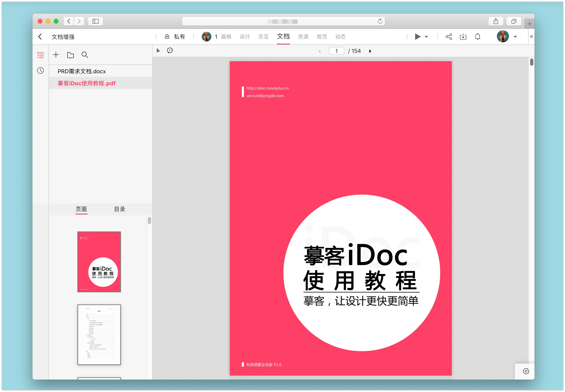The width and height of the screenshot is (565, 392).
Task: Click the comment bubble icon
Action: click(x=170, y=51)
